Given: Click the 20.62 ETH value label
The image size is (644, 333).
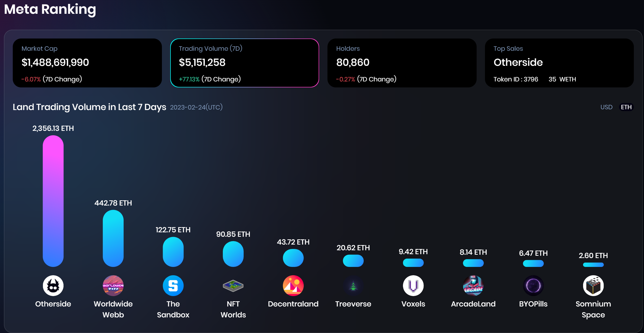Looking at the screenshot, I should pos(353,248).
